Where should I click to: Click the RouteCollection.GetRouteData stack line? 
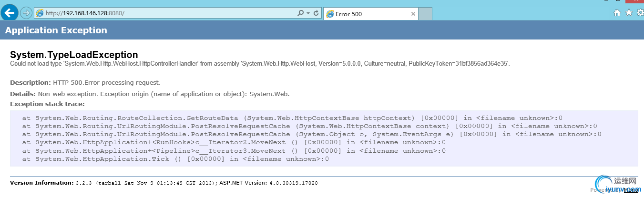292,118
